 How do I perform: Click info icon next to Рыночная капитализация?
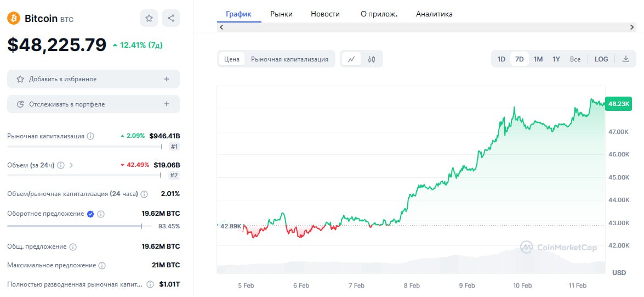[91, 136]
